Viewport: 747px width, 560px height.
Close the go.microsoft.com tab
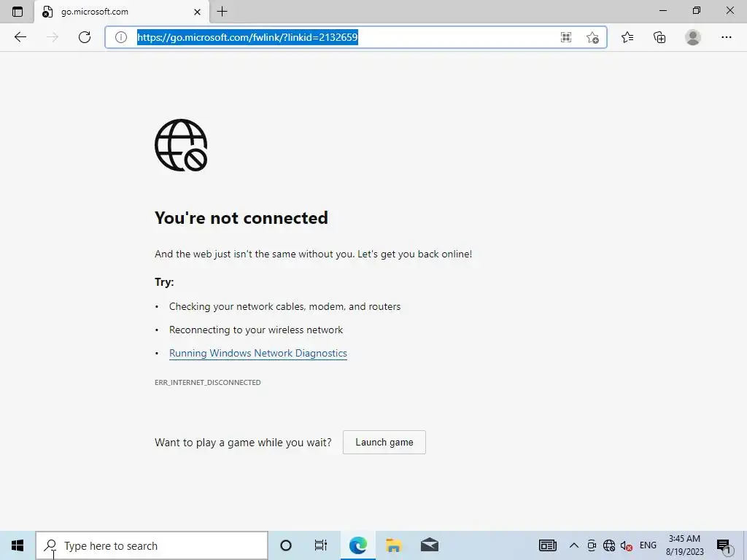pyautogui.click(x=197, y=12)
